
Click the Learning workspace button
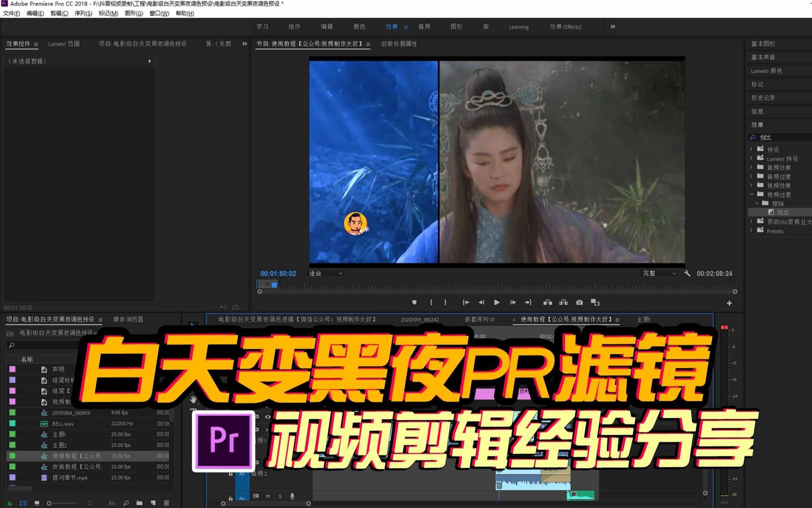pyautogui.click(x=518, y=27)
